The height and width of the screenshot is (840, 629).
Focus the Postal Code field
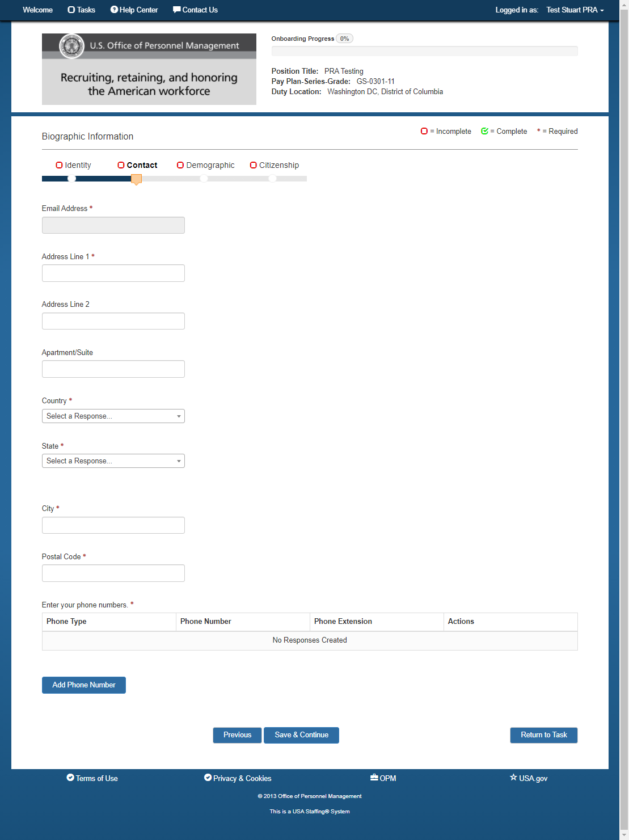(113, 573)
